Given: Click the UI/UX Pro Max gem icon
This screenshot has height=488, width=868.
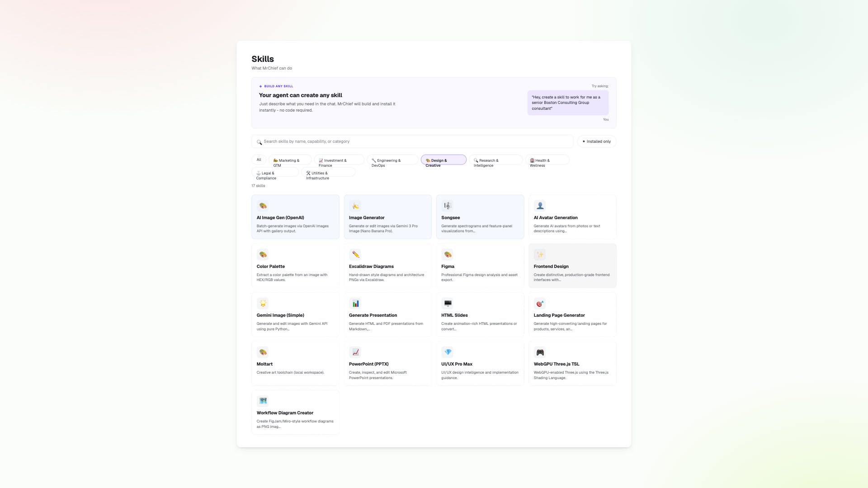Looking at the screenshot, I should [x=448, y=352].
